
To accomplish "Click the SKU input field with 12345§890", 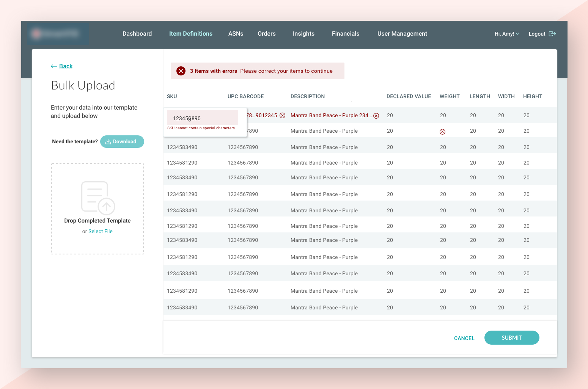I will click(203, 118).
